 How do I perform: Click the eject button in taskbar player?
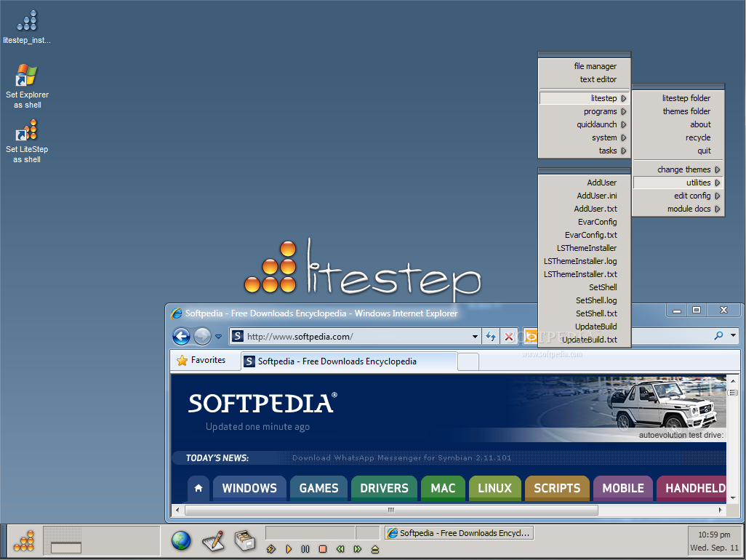pos(375,550)
